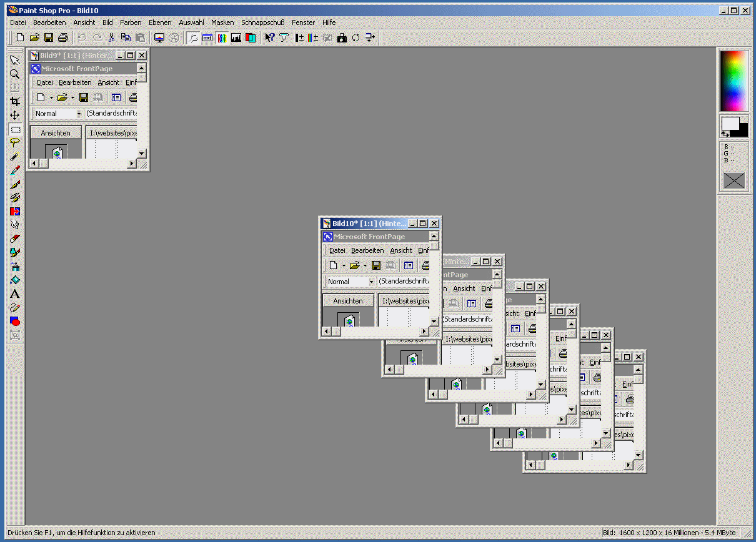The width and height of the screenshot is (756, 542).
Task: Select the Crop tool
Action: pos(15,101)
